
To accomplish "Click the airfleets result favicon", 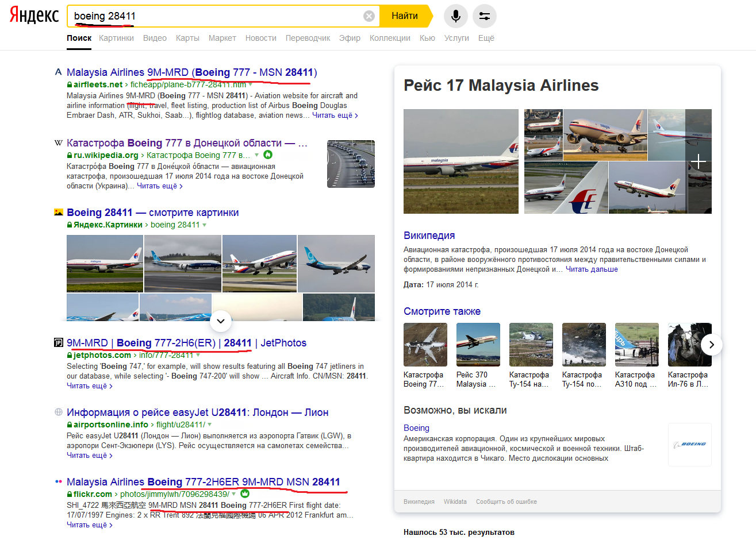I will tap(58, 72).
